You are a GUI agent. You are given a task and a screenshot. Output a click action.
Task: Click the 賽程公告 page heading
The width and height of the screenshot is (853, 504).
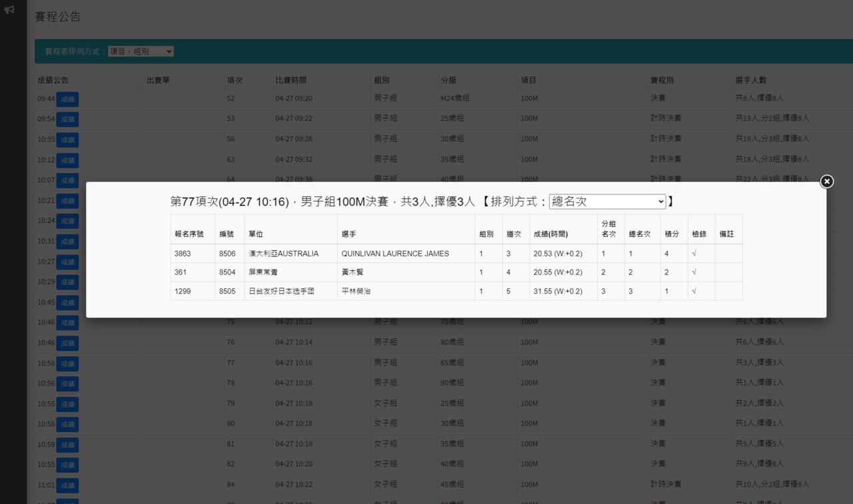58,17
